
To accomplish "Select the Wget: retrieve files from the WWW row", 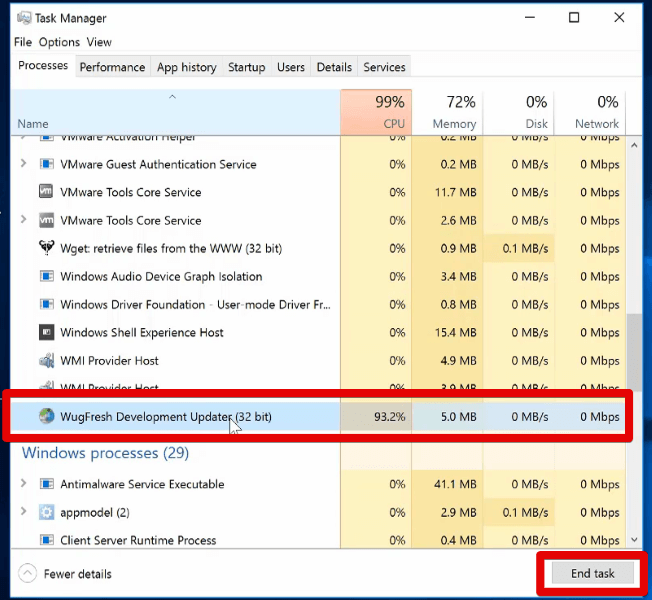I will pos(318,248).
